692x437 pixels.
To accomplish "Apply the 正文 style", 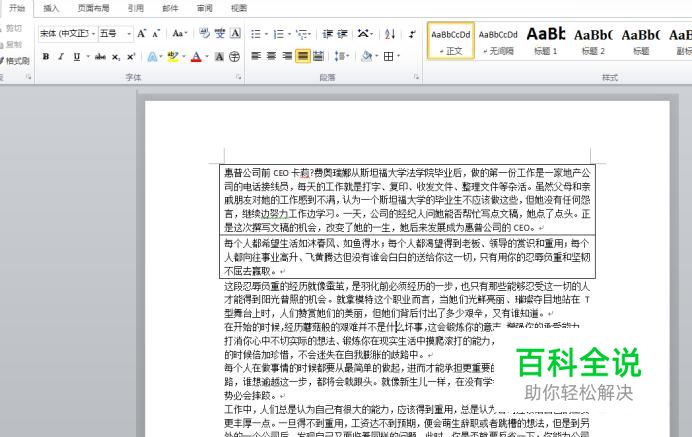I will coord(451,41).
